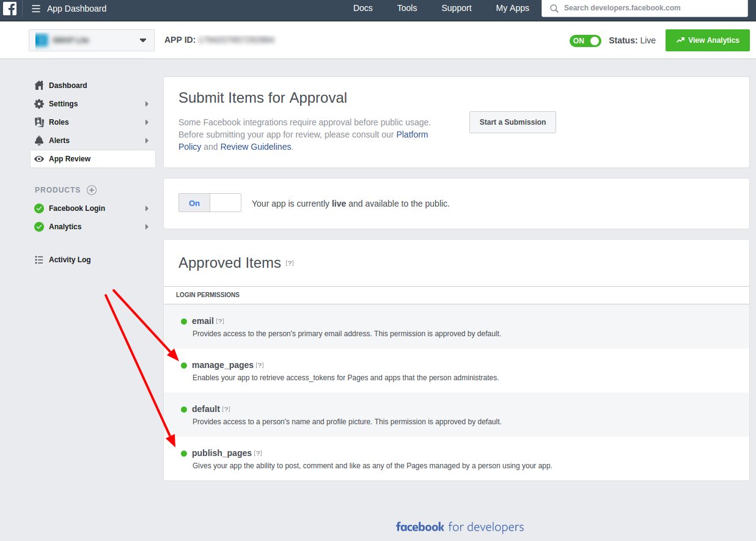Click the Activity Log list icon
756x541 pixels.
pyautogui.click(x=39, y=260)
